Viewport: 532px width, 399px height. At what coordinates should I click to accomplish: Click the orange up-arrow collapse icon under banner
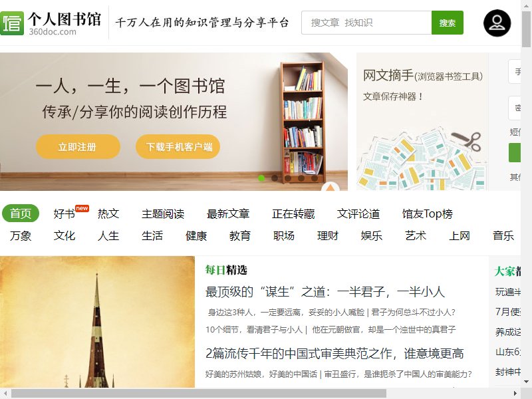pyautogui.click(x=331, y=187)
